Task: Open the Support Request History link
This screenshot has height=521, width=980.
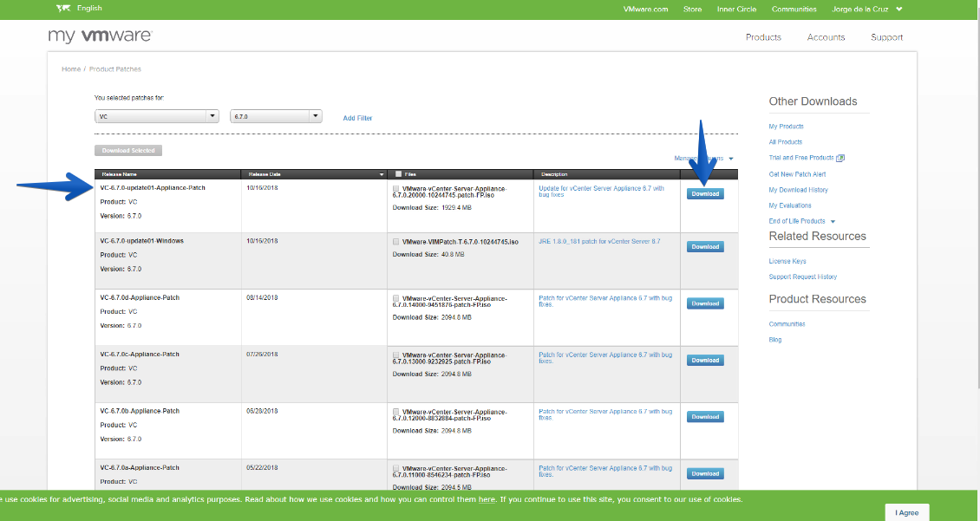Action: pyautogui.click(x=802, y=277)
